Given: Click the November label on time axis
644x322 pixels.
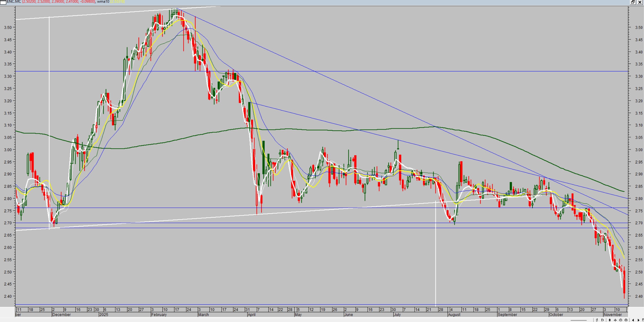Looking at the screenshot, I should [612, 315].
